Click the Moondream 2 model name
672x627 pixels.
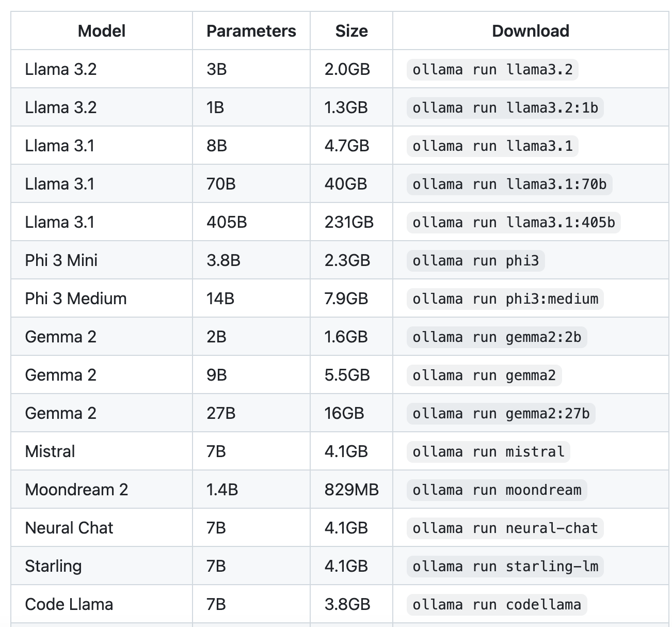click(76, 490)
